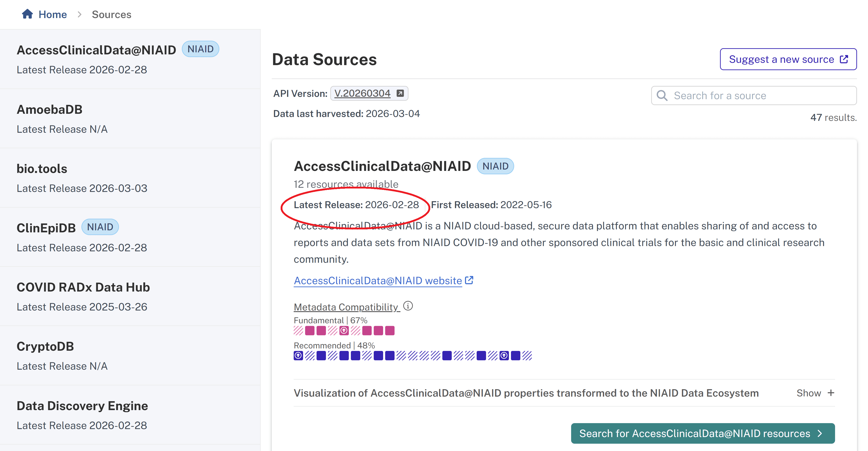Click chevron arrow in Search resources button
Image resolution: width=868 pixels, height=451 pixels.
pyautogui.click(x=820, y=433)
